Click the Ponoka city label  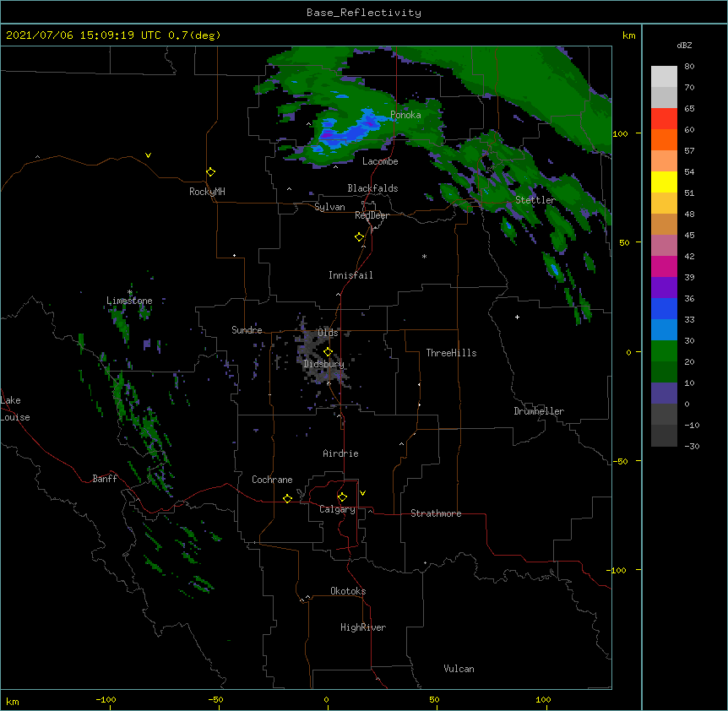pos(405,115)
